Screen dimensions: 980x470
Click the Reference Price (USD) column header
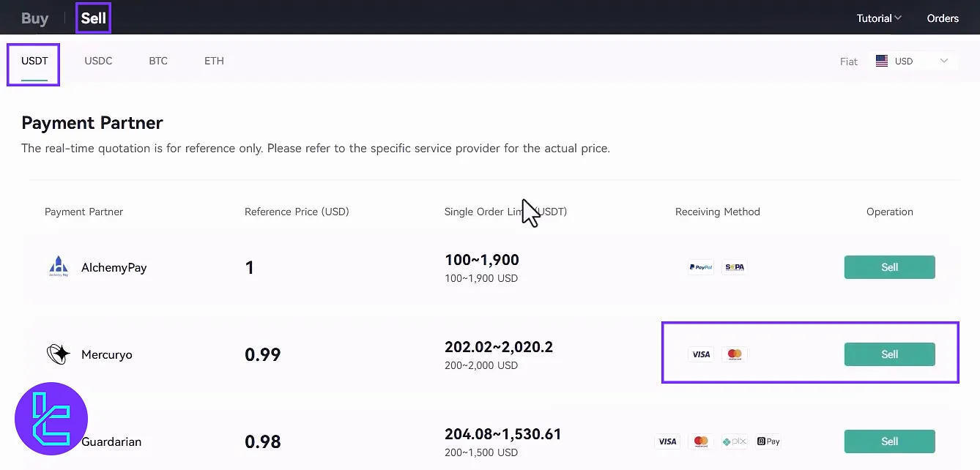tap(297, 212)
